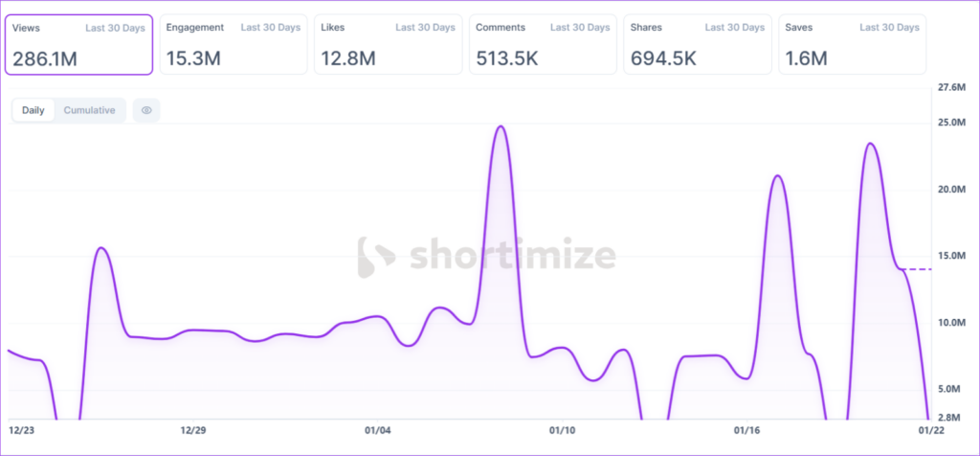Viewport: 980px width, 456px height.
Task: Click the tallest chart peak near 25.0M
Action: [x=499, y=126]
